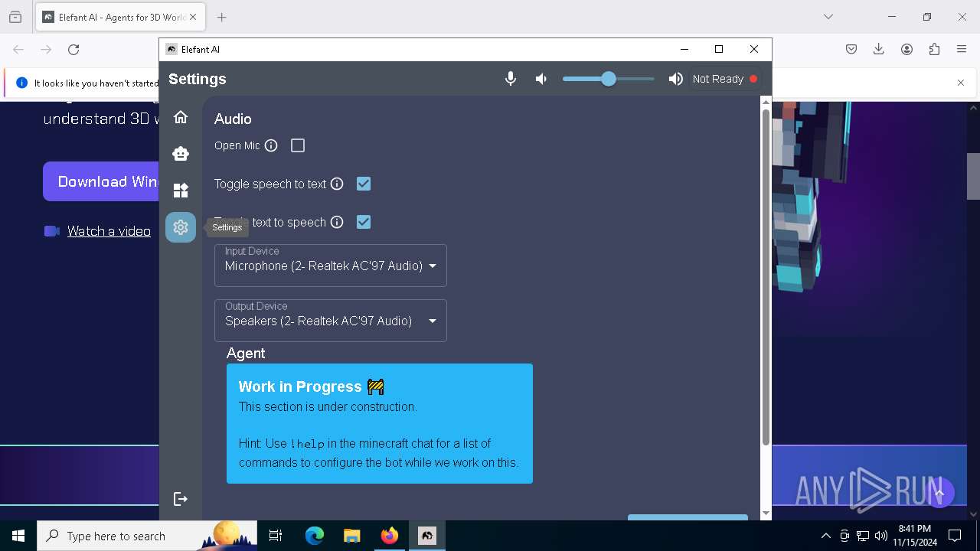Show info for Open Mic option

(x=271, y=145)
